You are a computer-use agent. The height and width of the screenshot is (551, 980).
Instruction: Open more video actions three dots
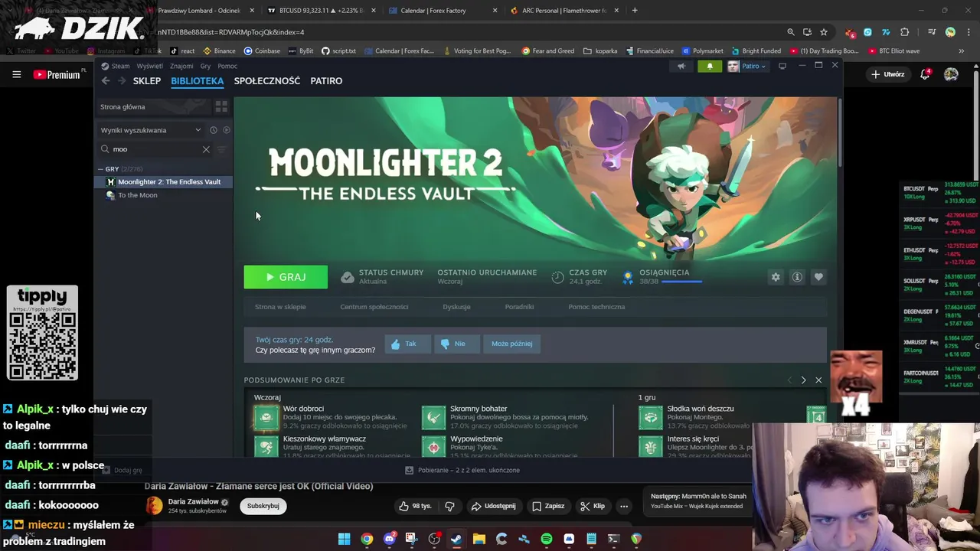624,506
